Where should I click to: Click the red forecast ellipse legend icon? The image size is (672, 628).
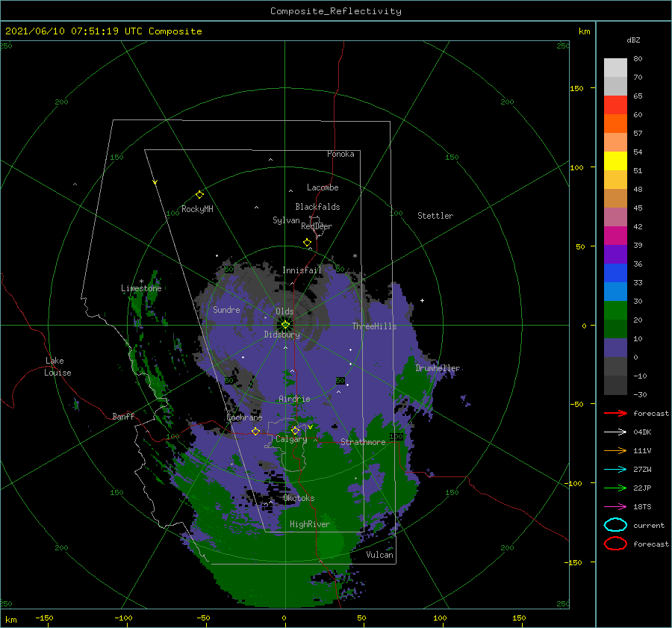(x=615, y=544)
